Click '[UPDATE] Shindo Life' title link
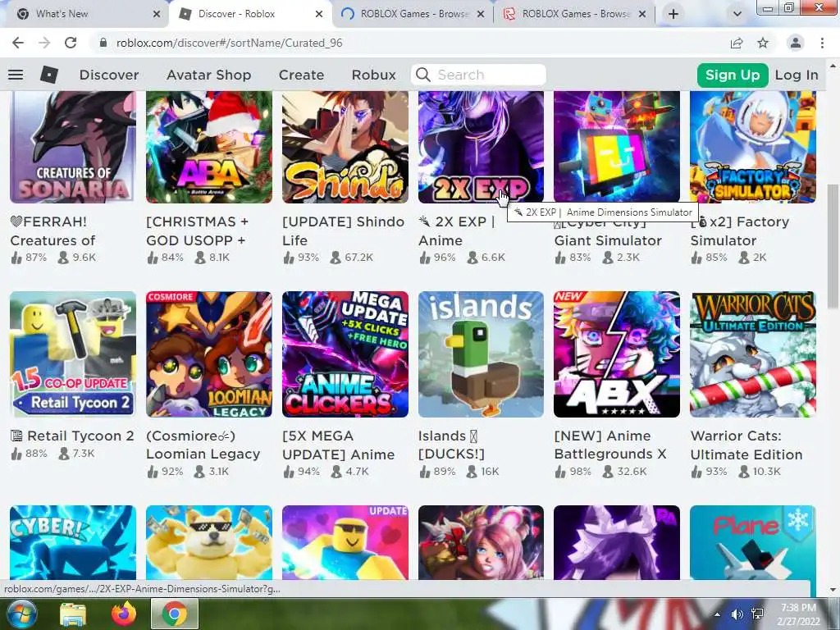The image size is (840, 630). click(x=344, y=231)
